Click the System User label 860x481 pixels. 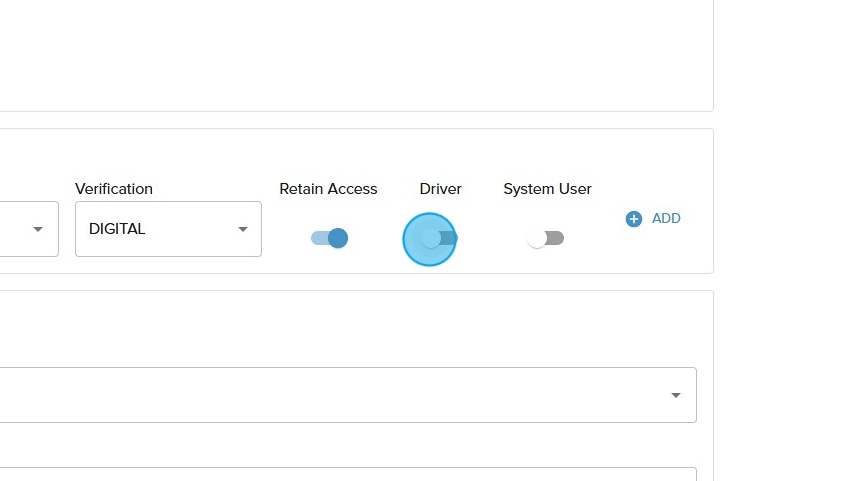pyautogui.click(x=547, y=189)
